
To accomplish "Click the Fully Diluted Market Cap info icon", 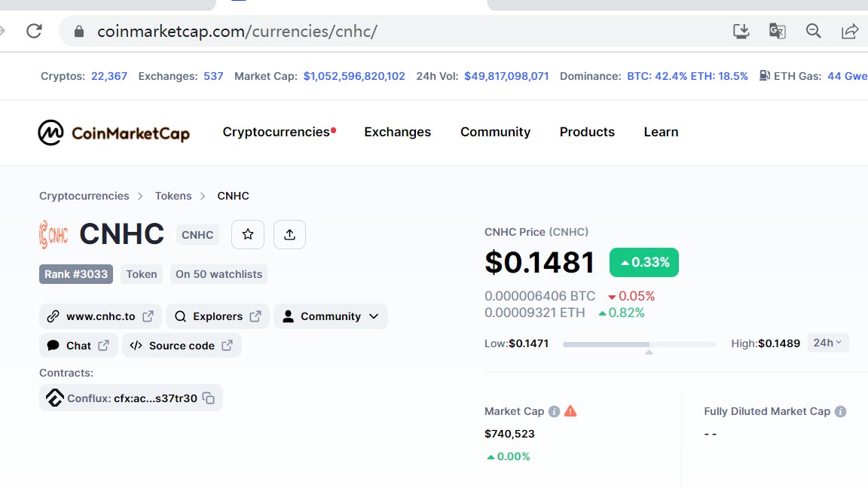I will point(840,411).
